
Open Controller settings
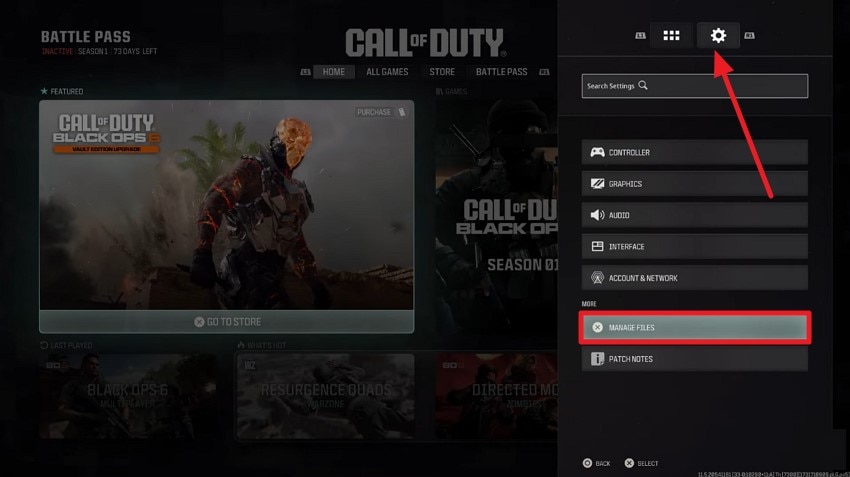[694, 152]
